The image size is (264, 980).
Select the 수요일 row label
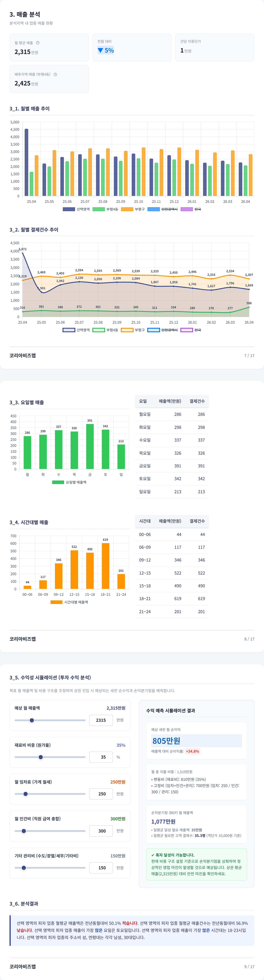pyautogui.click(x=145, y=440)
